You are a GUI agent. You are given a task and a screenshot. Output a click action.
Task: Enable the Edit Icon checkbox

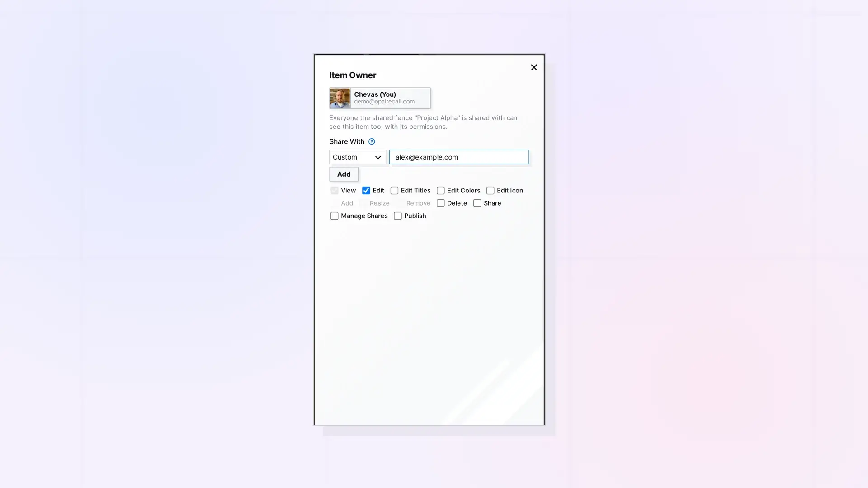tap(491, 191)
